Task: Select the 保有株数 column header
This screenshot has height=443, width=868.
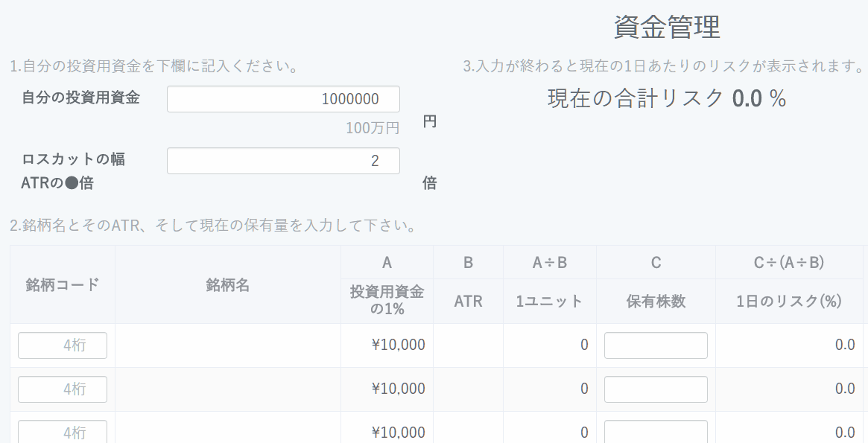Action: [656, 302]
